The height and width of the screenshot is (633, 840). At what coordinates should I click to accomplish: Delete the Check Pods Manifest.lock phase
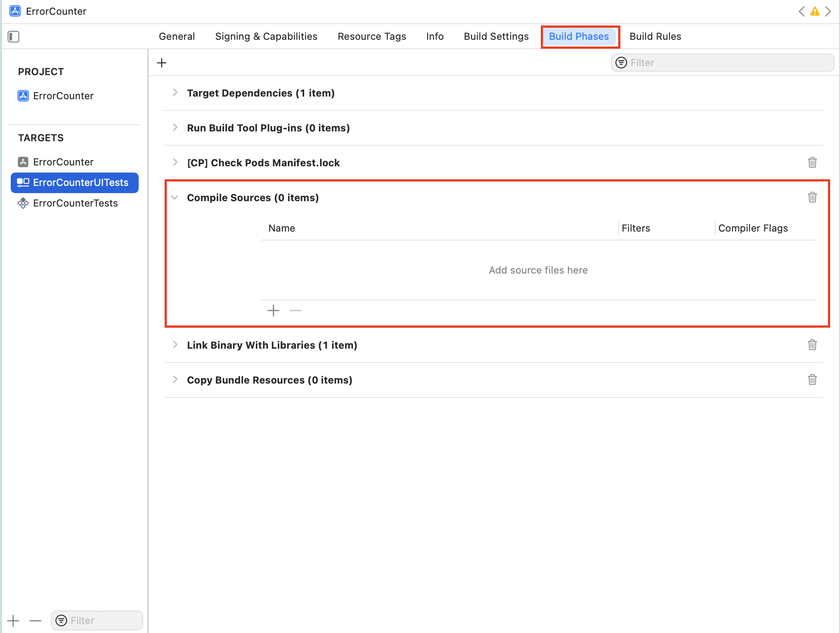pos(813,163)
